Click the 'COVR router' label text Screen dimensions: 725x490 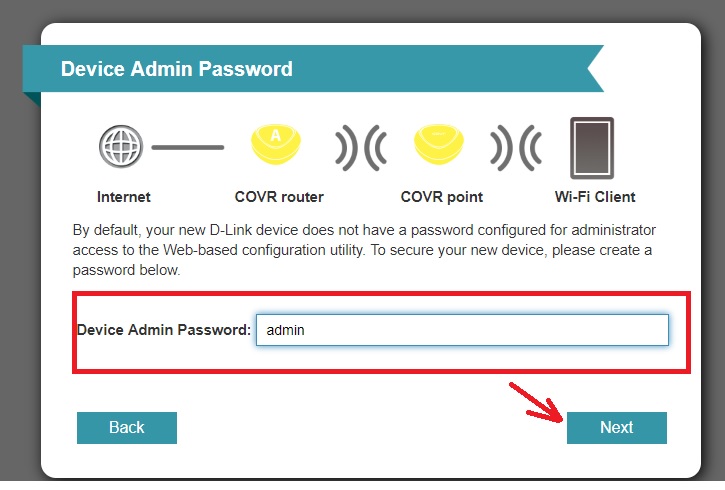279,196
